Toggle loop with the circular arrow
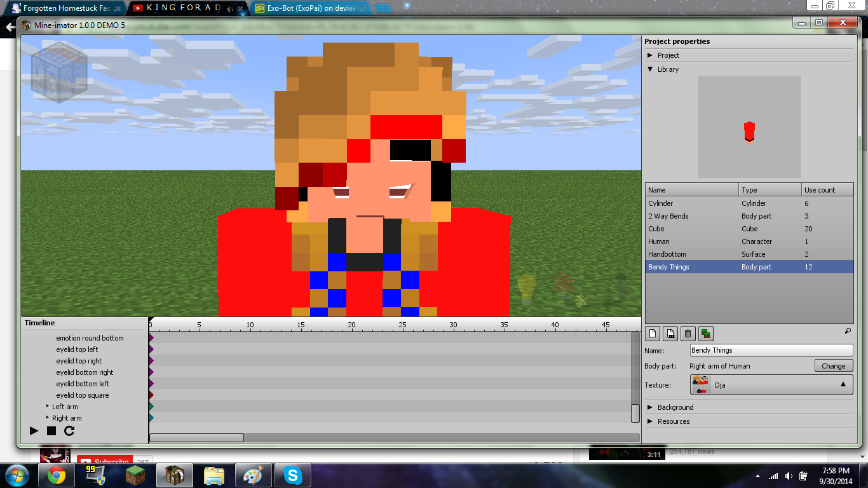 69,431
